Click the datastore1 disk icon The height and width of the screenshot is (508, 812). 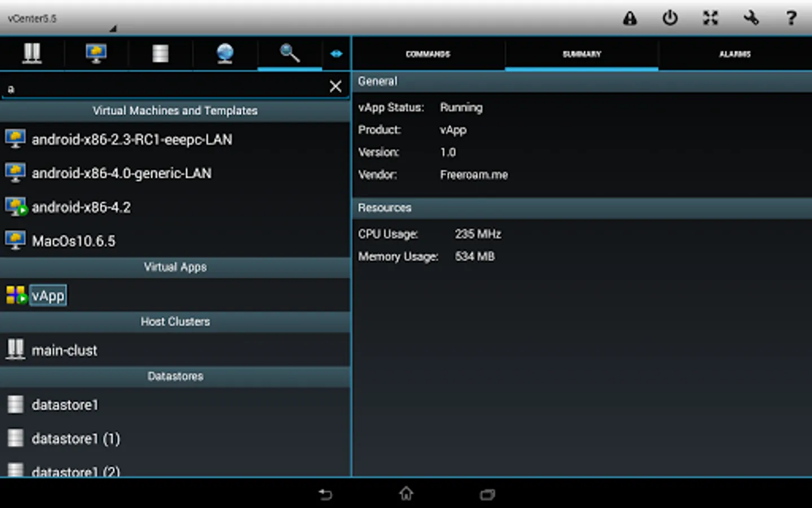[x=15, y=404]
